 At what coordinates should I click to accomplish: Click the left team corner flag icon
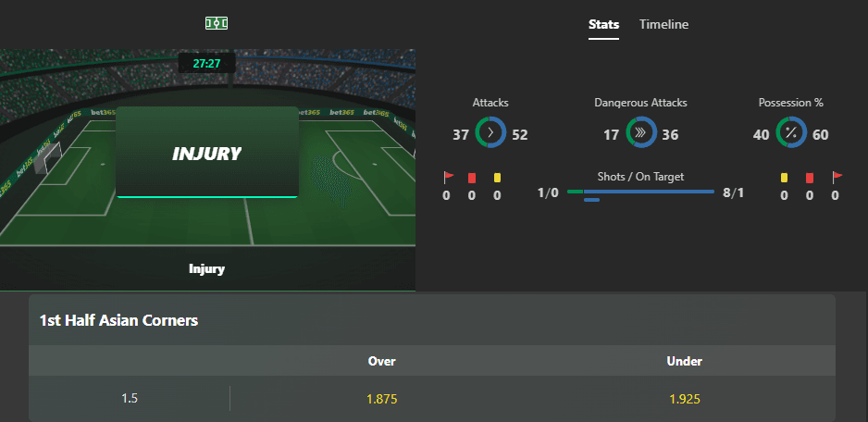tap(449, 177)
